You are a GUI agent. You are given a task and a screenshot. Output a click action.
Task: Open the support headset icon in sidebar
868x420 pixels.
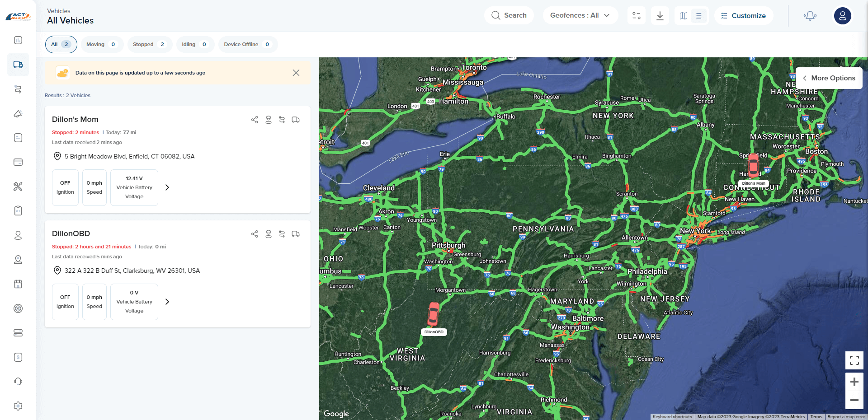click(x=18, y=382)
